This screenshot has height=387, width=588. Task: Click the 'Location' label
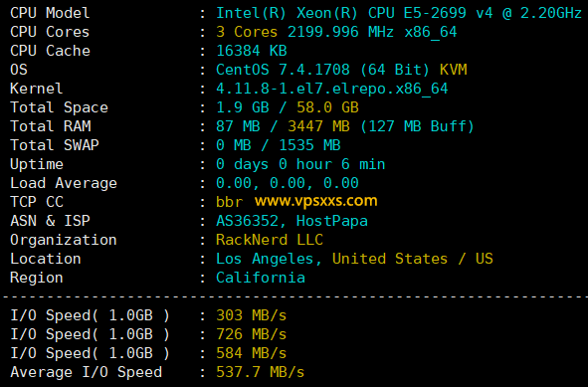[x=46, y=259]
